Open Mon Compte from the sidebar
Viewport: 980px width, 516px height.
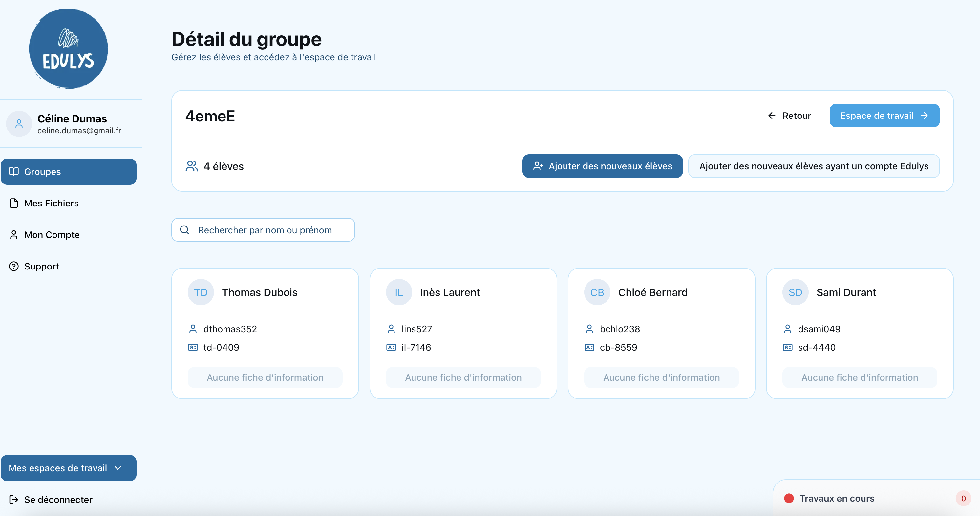click(52, 235)
